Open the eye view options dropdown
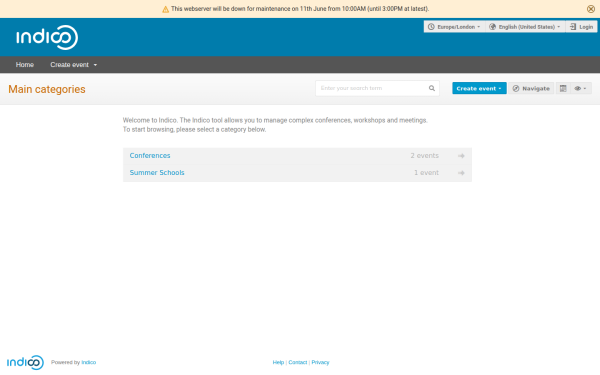This screenshot has height=375, width=600. (580, 88)
